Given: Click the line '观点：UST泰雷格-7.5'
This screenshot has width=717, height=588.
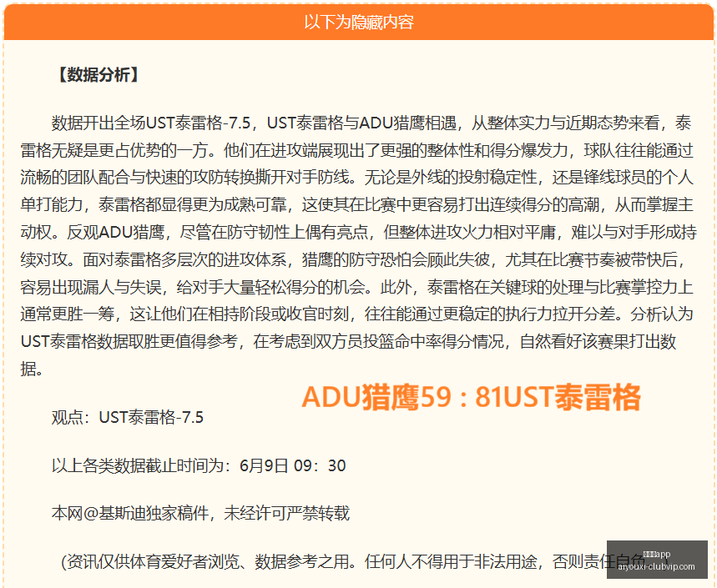Looking at the screenshot, I should click(x=128, y=418).
